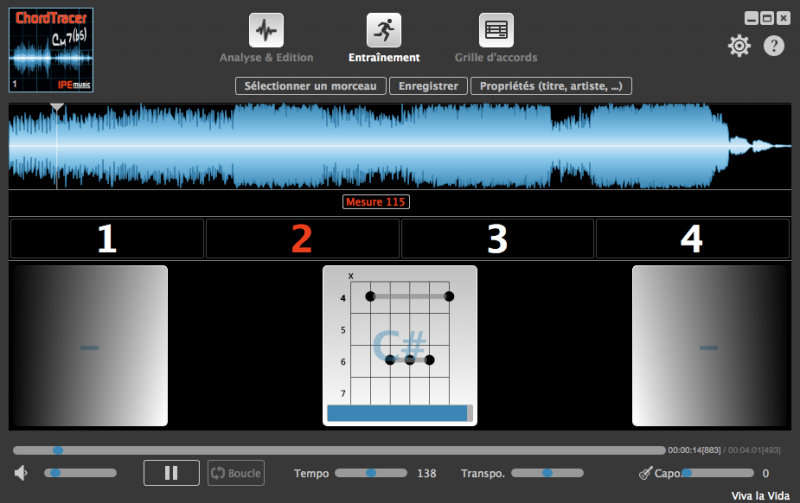Screen dimensions: 800x503
Task: Maximize the ChordTracer window
Action: point(767,18)
